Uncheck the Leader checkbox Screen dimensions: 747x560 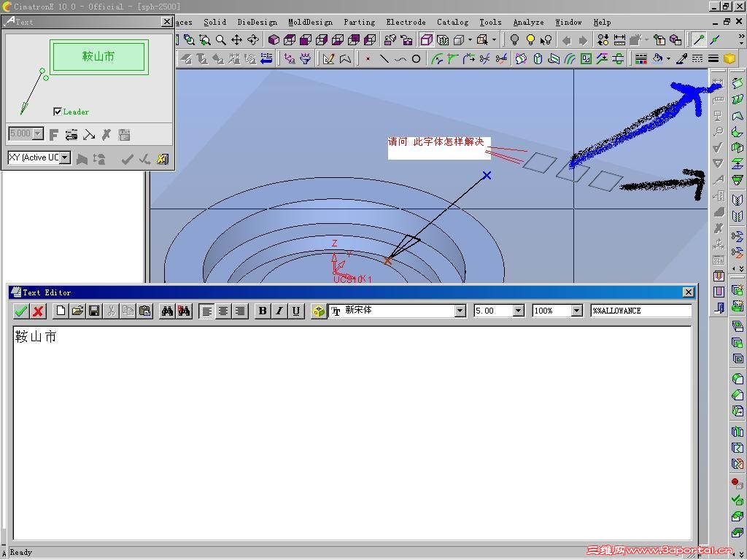[x=58, y=112]
